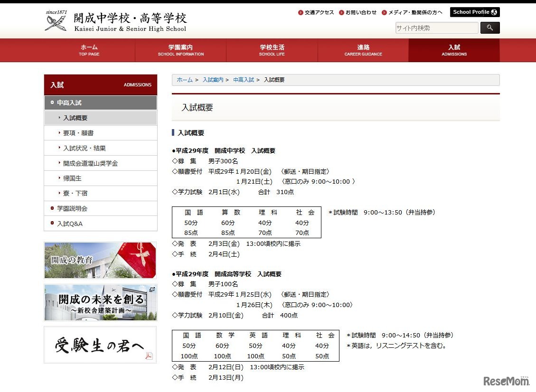
Task: Select 入試概要 in the sidebar
Action: pyautogui.click(x=101, y=118)
